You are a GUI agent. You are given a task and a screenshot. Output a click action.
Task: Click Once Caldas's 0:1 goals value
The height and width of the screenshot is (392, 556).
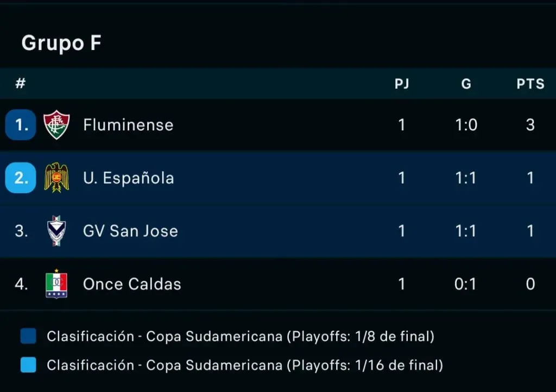[x=466, y=284]
